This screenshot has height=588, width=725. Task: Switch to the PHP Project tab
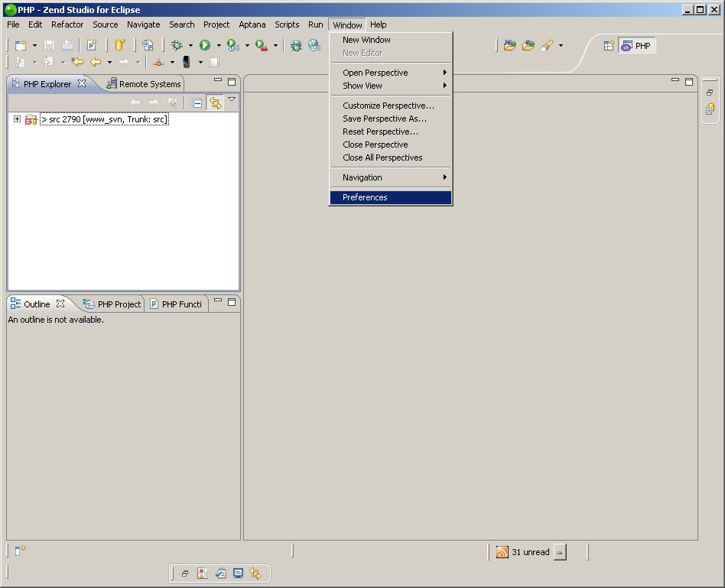112,304
